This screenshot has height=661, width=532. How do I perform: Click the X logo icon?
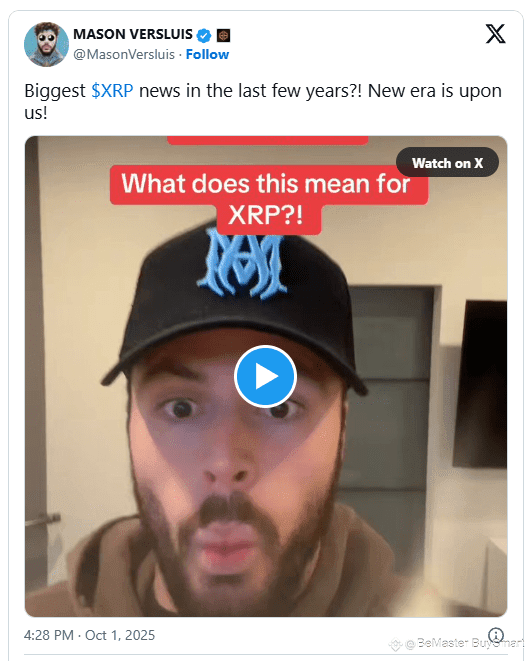pyautogui.click(x=495, y=34)
